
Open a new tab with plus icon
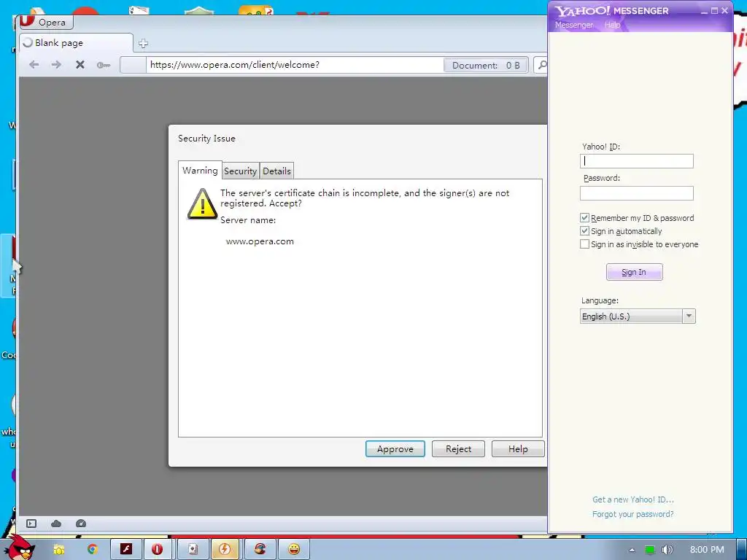143,43
